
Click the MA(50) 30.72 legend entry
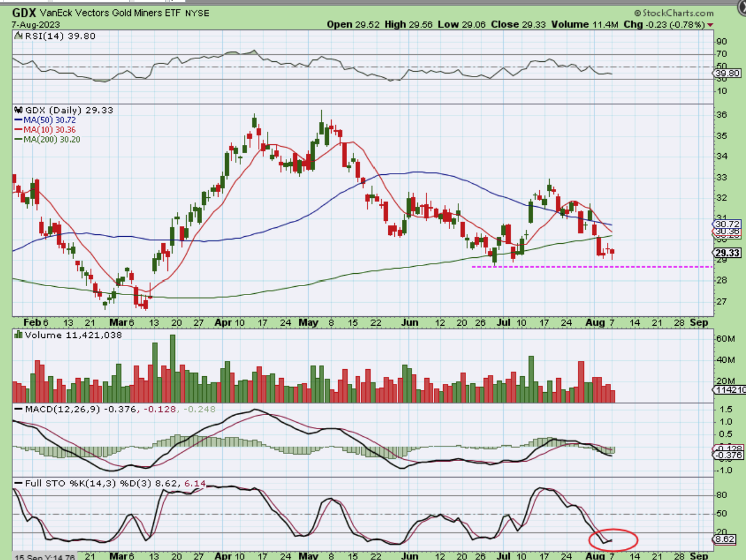click(x=44, y=120)
